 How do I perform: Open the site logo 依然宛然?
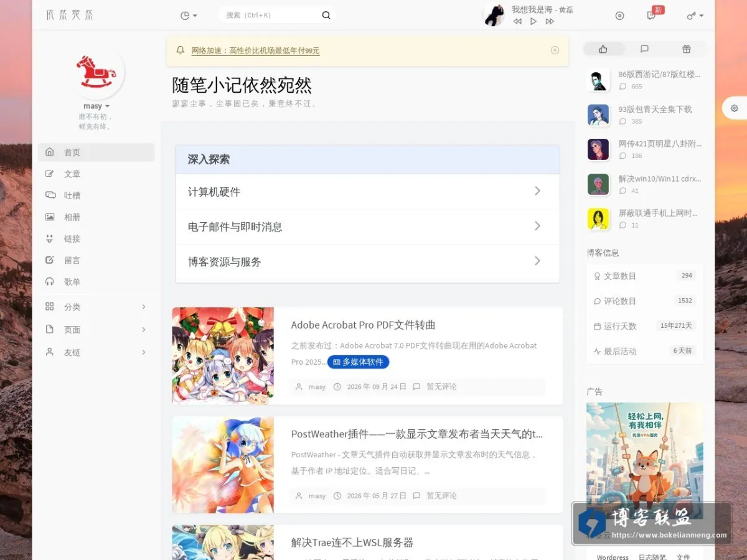70,15
